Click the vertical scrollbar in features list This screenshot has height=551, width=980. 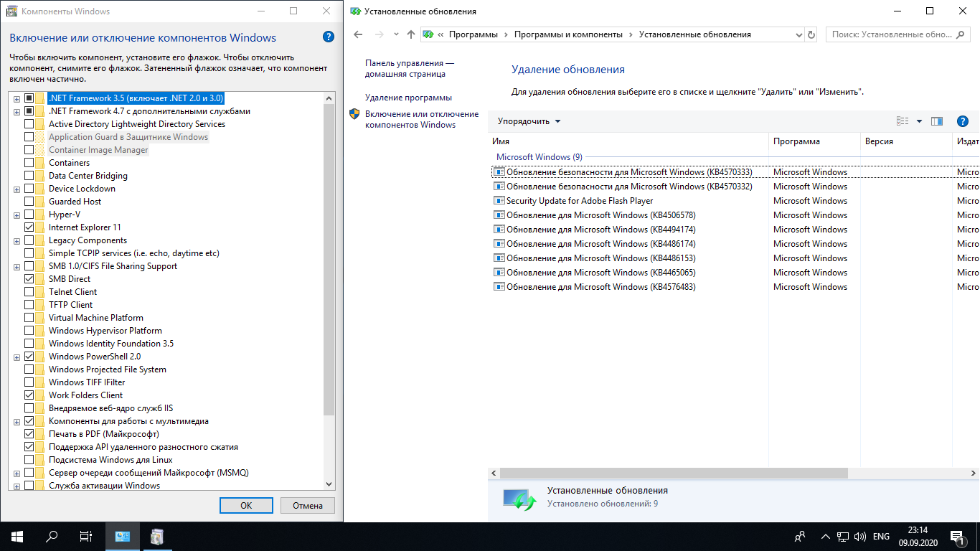click(329, 258)
